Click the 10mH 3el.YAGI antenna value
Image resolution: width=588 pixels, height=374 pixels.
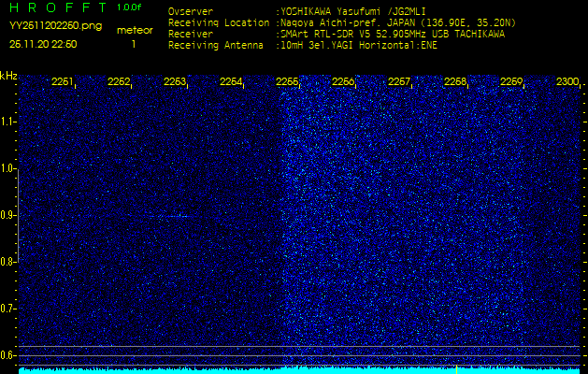(x=359, y=46)
